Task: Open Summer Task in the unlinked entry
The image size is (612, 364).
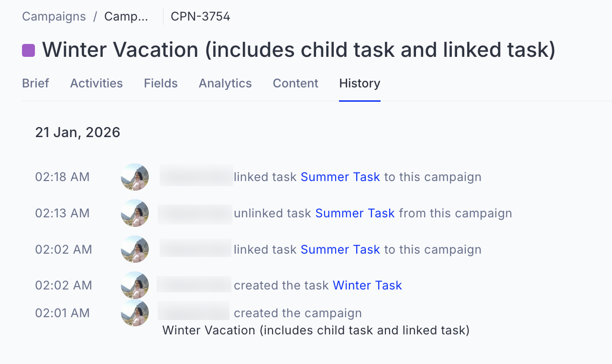Action: (355, 213)
